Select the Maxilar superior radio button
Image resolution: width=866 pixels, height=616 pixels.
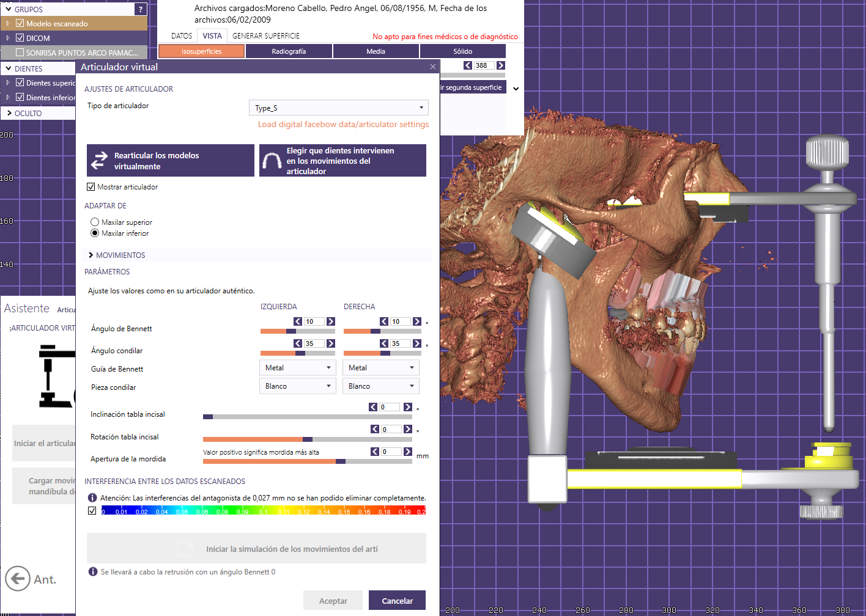coord(95,222)
